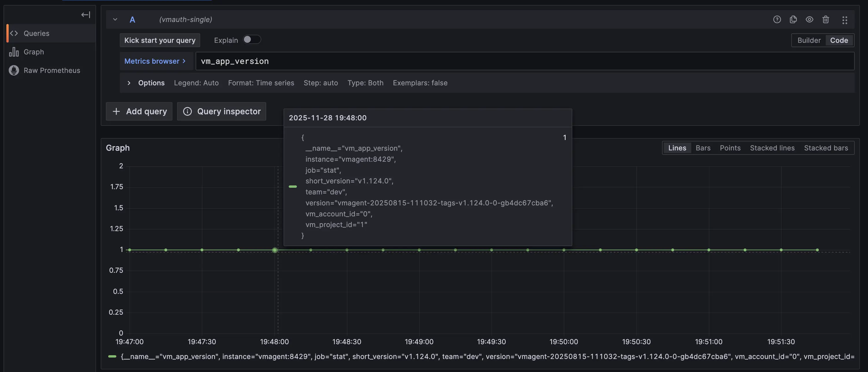This screenshot has height=372, width=868.
Task: Switch to Builder editor mode
Action: [x=809, y=40]
